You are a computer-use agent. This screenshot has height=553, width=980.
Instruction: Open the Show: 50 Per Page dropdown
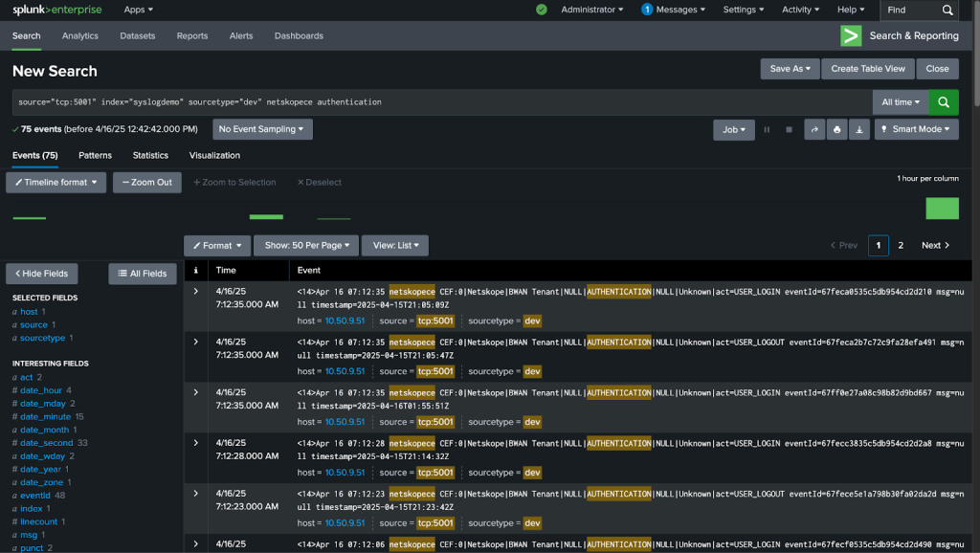point(306,246)
